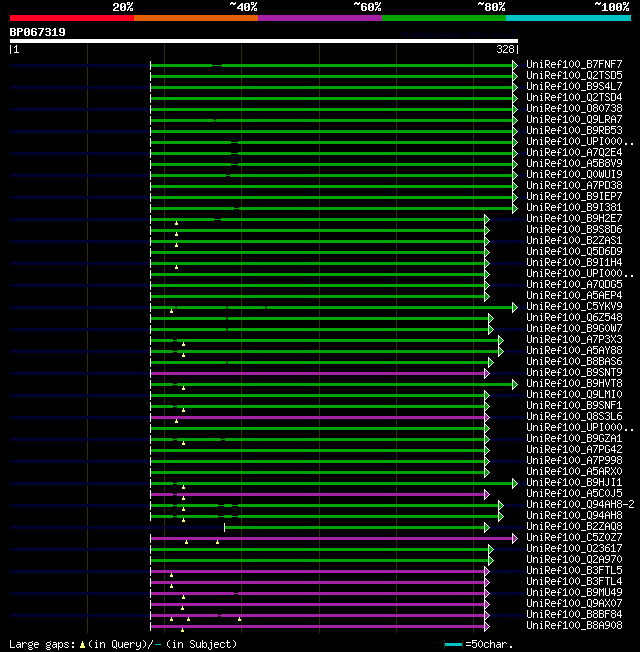Viewport: 640px width, 652px height.
Task: Select hit label UniRef100_A5B8V9
Action: (574, 163)
